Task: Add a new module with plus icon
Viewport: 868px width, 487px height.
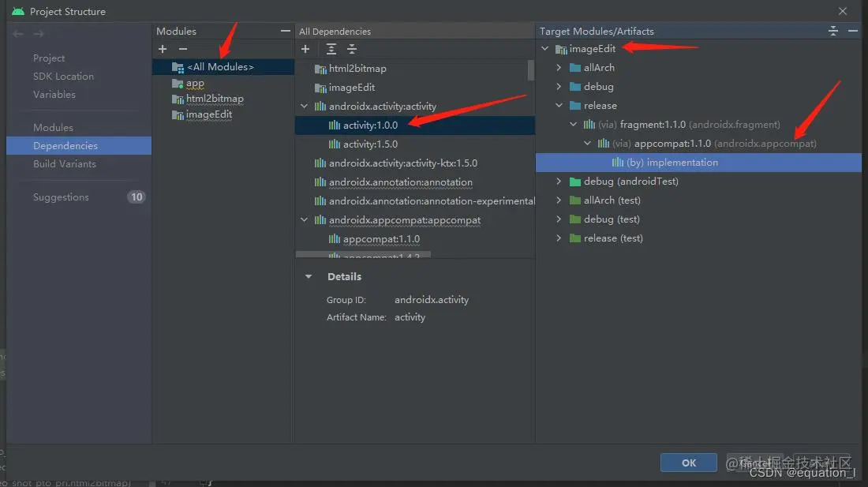Action: click(163, 49)
